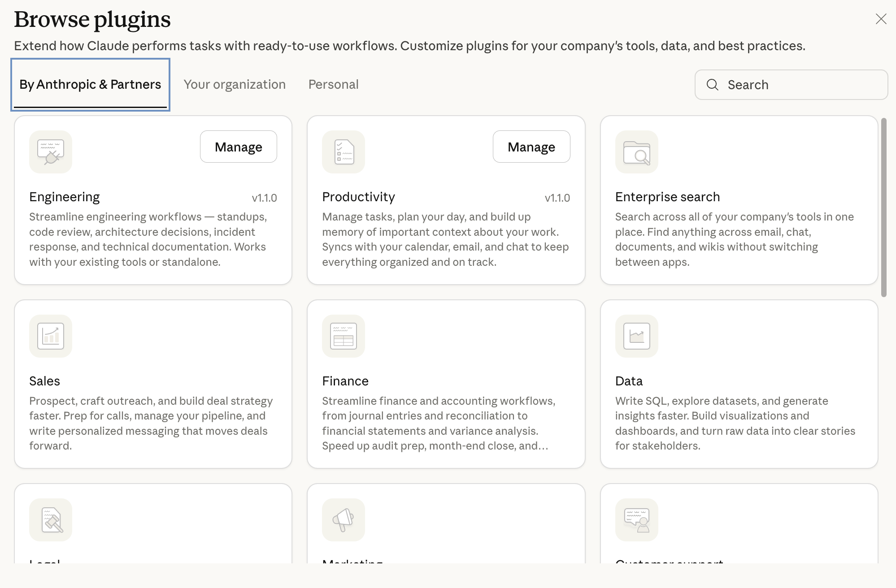
Task: Click the Data line chart icon
Action: click(x=636, y=336)
